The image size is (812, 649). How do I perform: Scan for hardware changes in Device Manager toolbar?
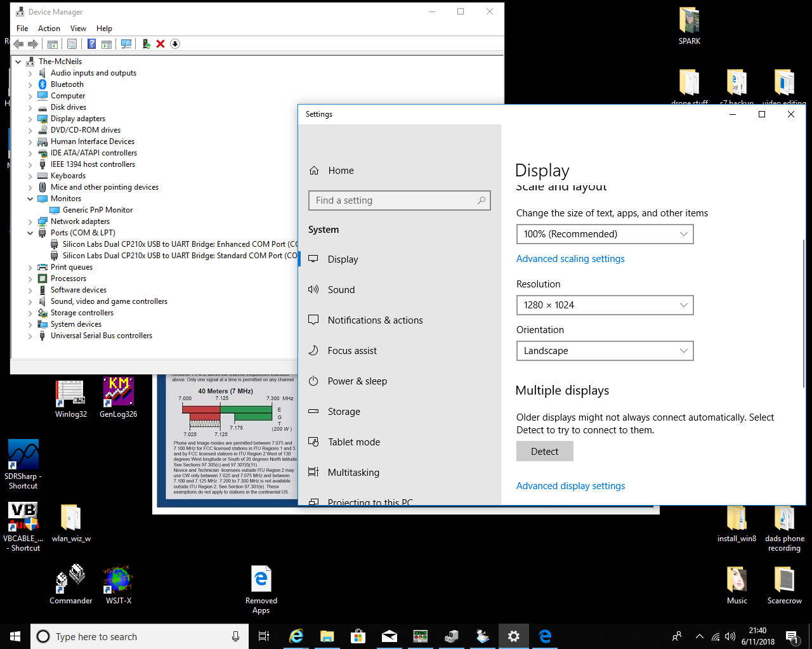[x=126, y=44]
